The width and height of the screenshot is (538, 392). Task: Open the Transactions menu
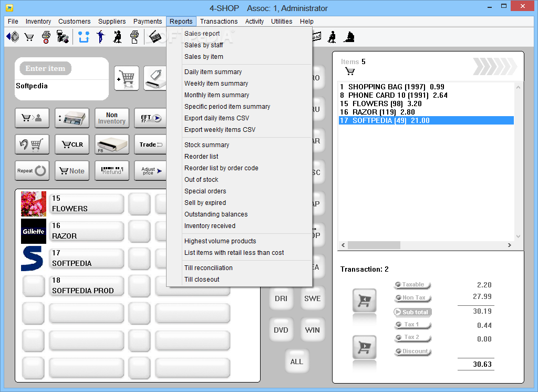coord(219,22)
